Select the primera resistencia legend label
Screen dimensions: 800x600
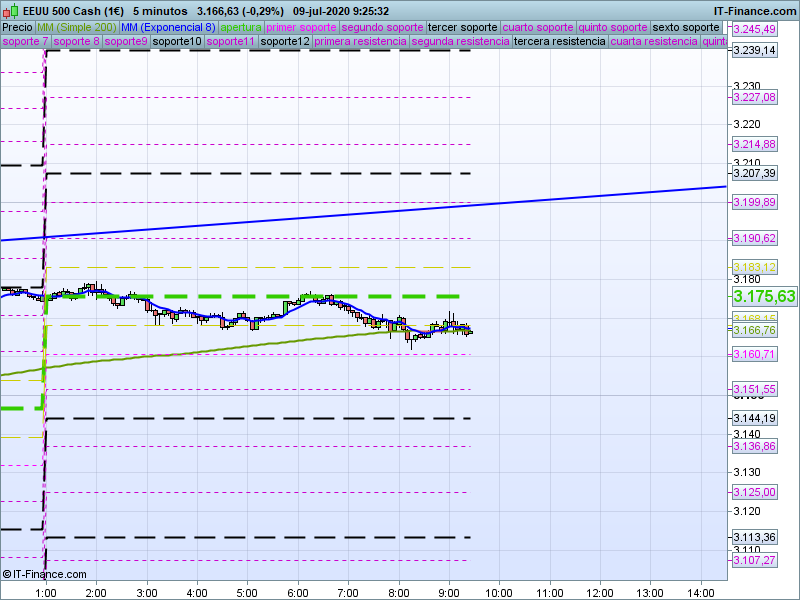[x=360, y=42]
